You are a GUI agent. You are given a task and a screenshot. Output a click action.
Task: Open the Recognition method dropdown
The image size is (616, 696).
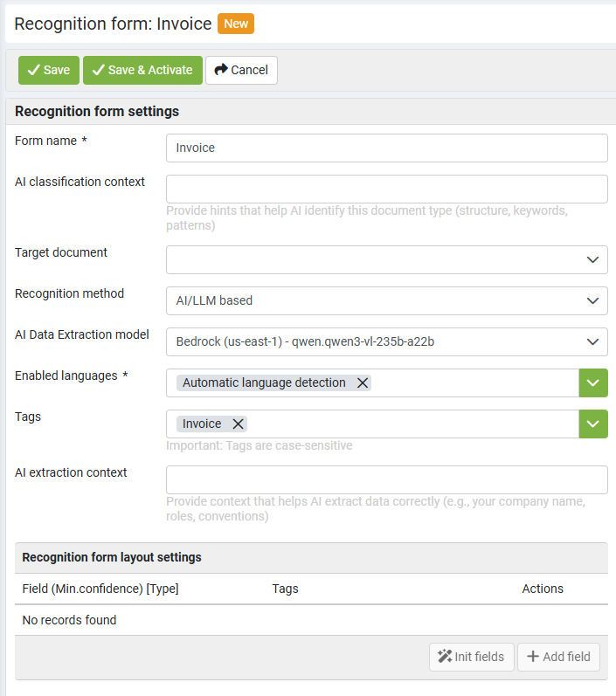387,300
